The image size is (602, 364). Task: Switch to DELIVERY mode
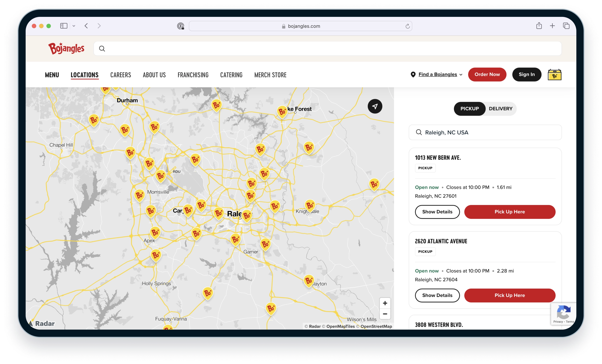(500, 109)
